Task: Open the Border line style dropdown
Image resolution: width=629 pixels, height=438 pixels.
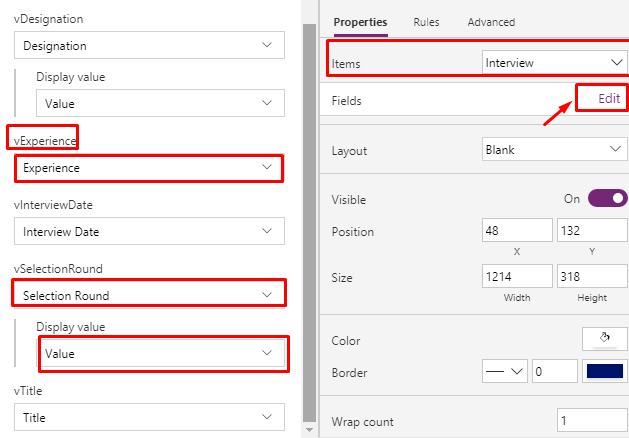Action: tap(505, 371)
